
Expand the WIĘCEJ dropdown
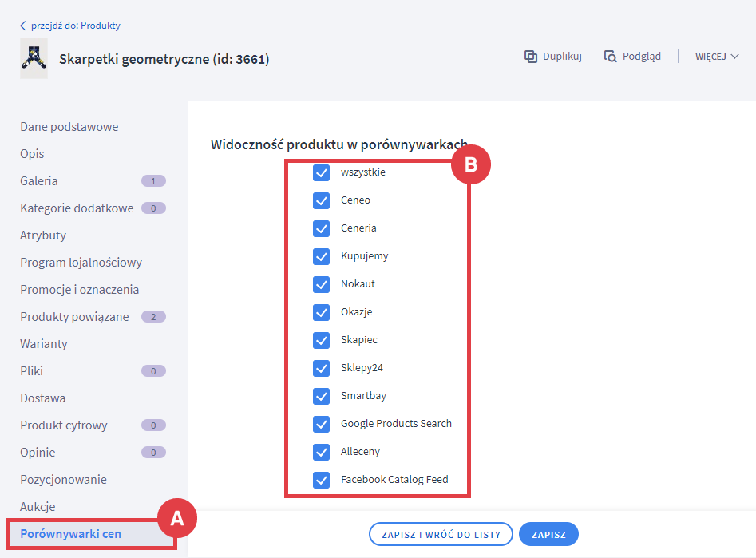717,57
